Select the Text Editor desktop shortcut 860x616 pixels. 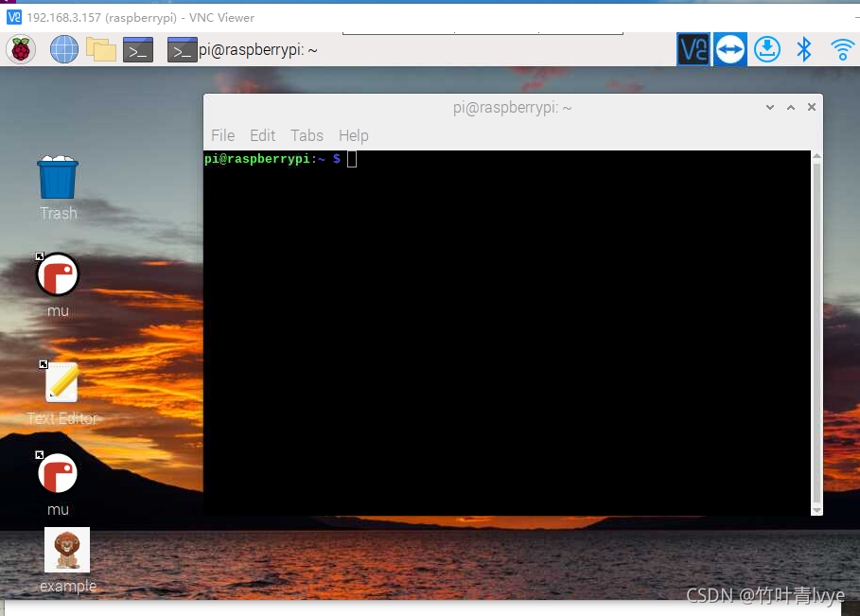(x=62, y=394)
